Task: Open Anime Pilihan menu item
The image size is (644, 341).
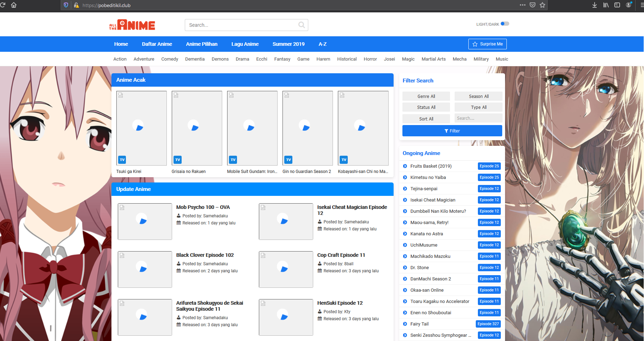Action: coord(202,44)
